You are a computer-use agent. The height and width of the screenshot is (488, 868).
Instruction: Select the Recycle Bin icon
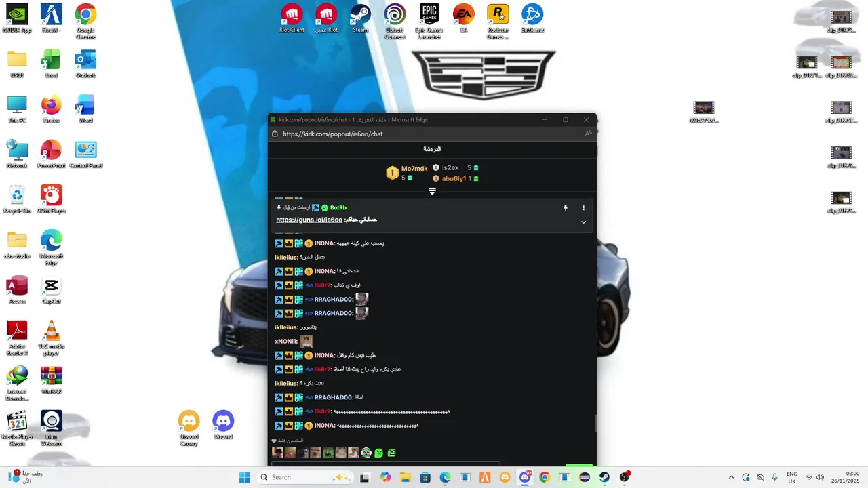pyautogui.click(x=17, y=200)
